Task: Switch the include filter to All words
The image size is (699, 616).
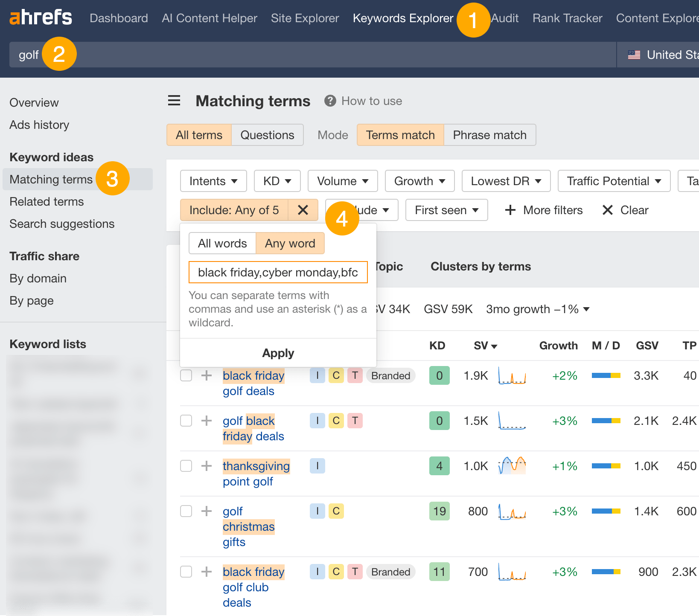Action: coord(222,243)
